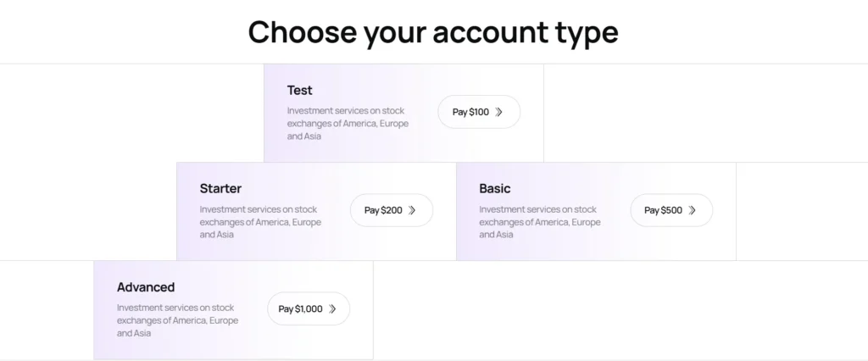
Task: Select the Starter account title
Action: pyautogui.click(x=220, y=188)
